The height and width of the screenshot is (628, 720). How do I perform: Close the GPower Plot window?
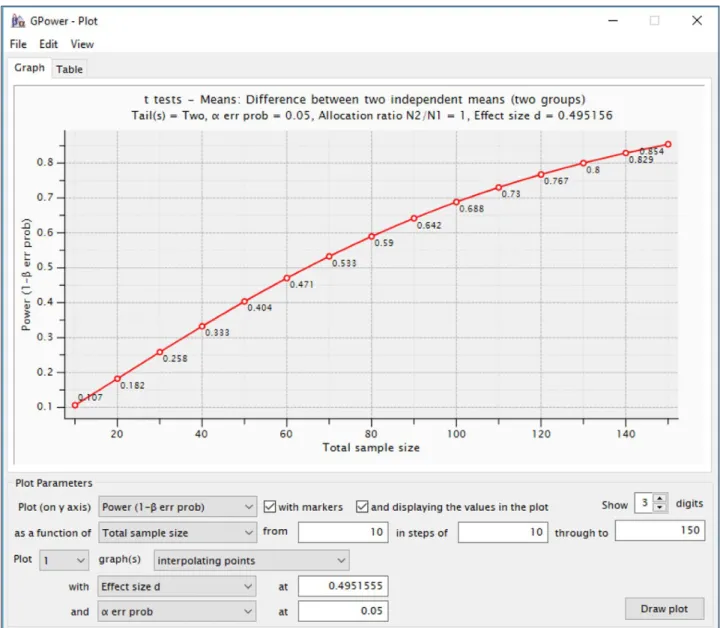point(697,21)
